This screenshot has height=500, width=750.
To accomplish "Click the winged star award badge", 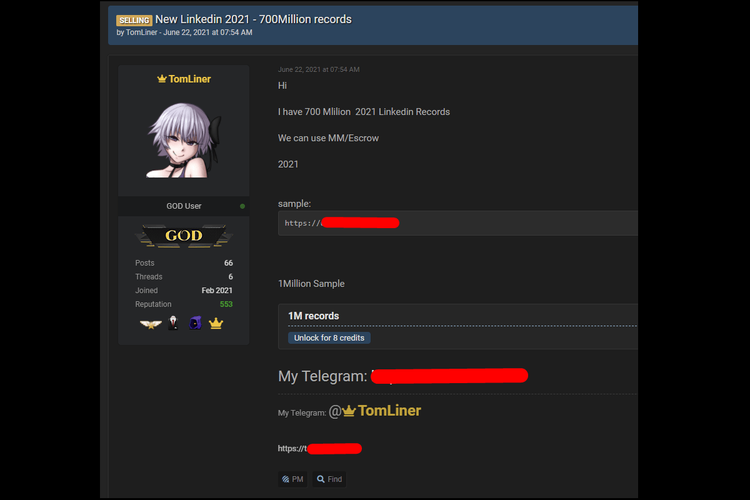I will [151, 324].
